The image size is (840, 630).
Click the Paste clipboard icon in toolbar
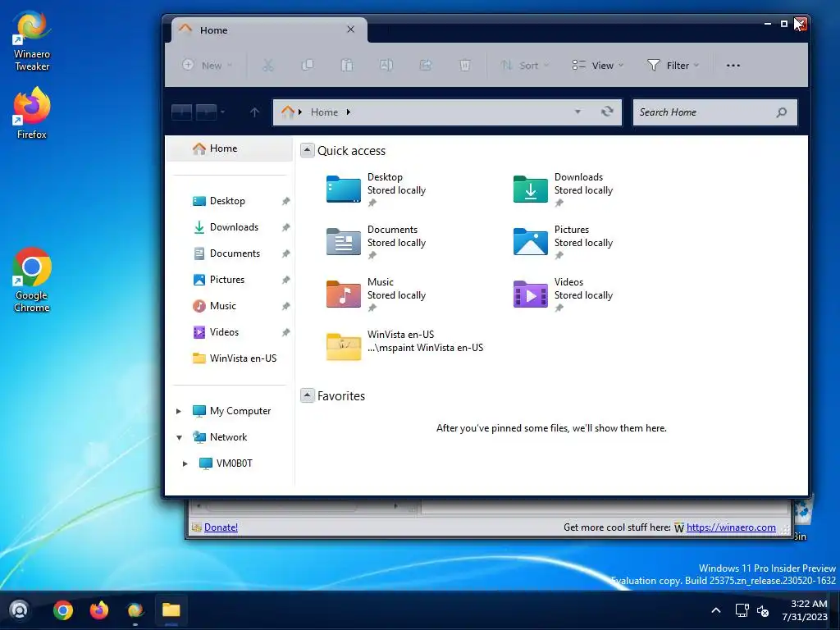347,66
